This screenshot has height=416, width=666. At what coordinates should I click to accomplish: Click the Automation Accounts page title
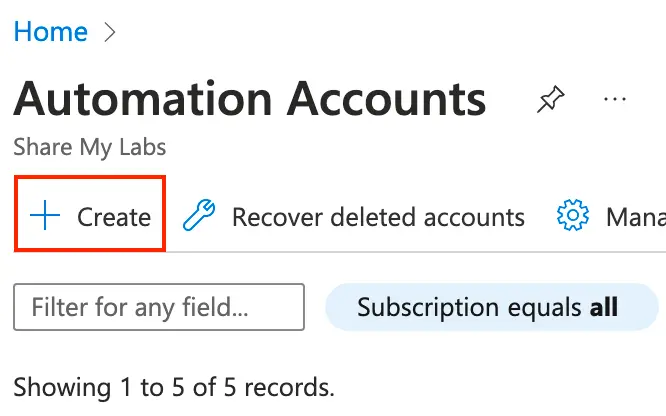(250, 99)
